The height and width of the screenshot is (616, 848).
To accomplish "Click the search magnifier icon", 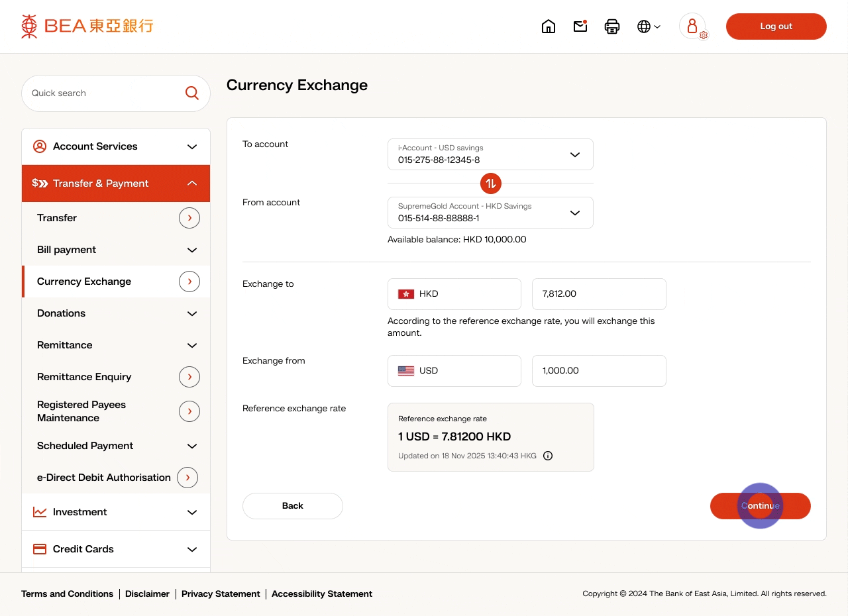I will pos(192,93).
